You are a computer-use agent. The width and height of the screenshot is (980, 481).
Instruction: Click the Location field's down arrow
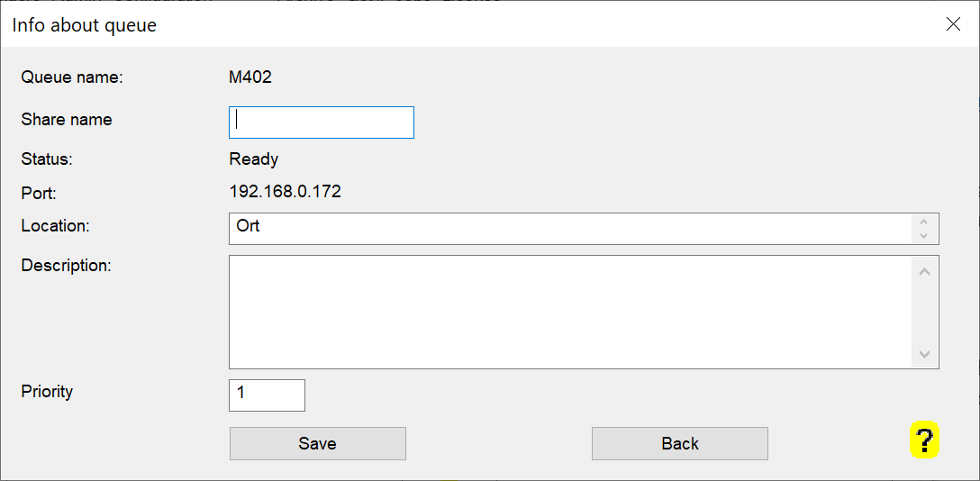tap(923, 235)
